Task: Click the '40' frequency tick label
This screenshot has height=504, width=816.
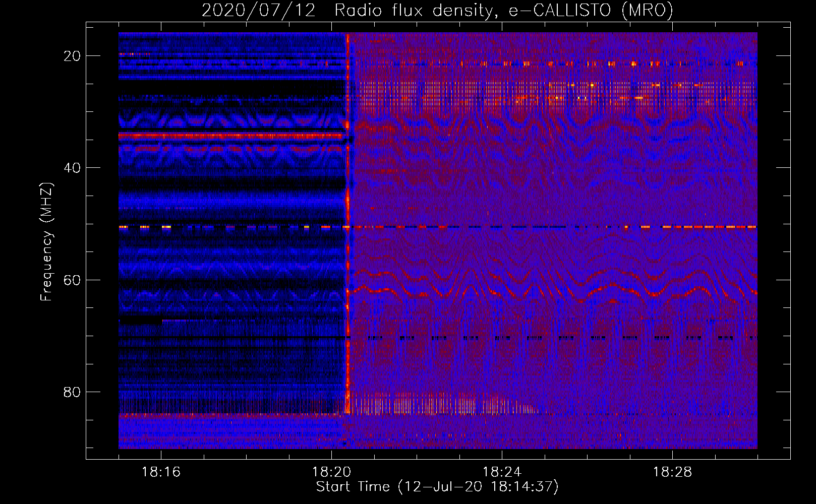Action: coord(72,168)
